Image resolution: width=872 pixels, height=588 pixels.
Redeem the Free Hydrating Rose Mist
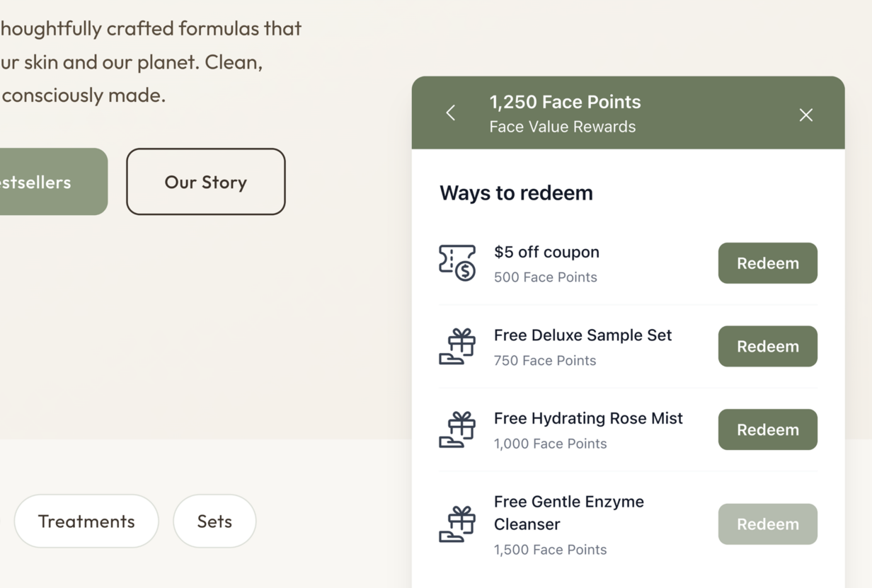[767, 429]
